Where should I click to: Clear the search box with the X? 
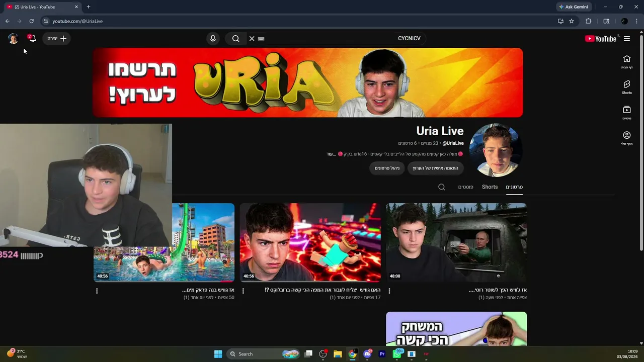[252, 39]
